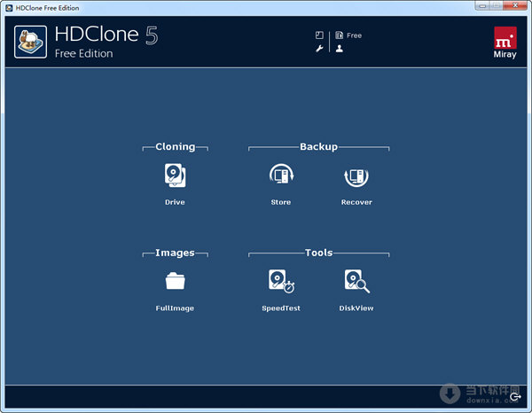Click the Backup section heading
The height and width of the screenshot is (413, 532).
point(319,147)
